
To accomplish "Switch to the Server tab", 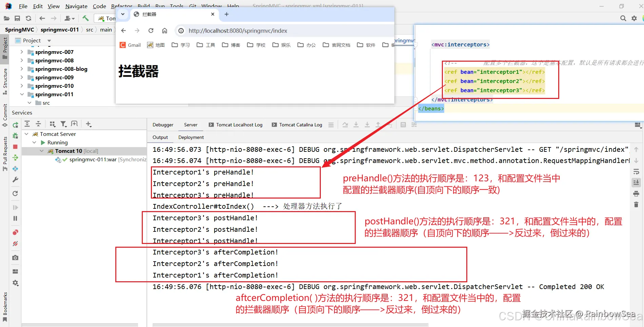I will point(191,125).
